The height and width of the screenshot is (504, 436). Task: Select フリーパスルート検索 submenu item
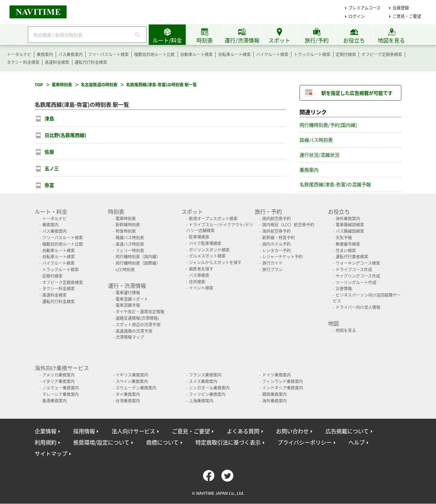coord(108,54)
